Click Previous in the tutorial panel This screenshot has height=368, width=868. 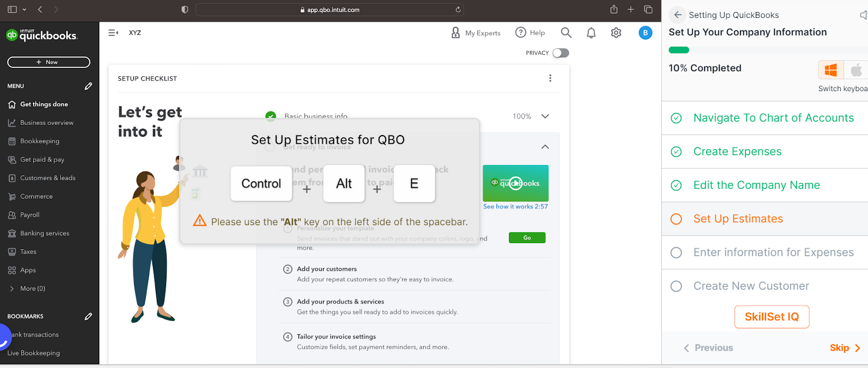pyautogui.click(x=708, y=348)
